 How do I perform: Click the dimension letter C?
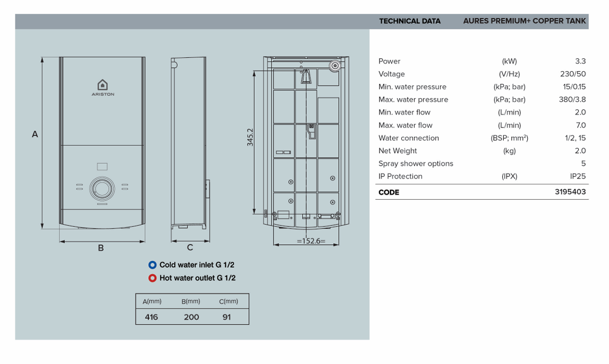coord(190,248)
